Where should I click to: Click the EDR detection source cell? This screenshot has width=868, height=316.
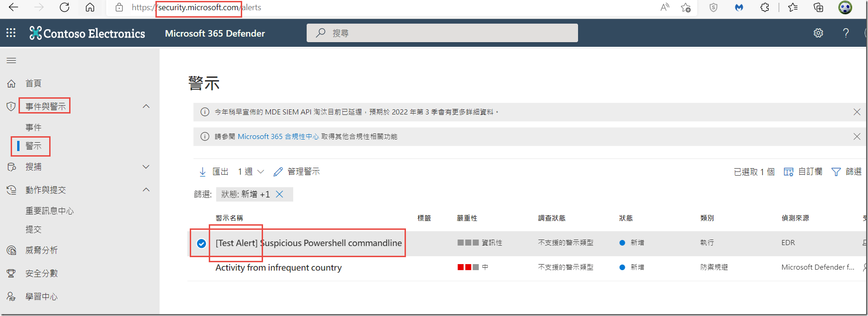tap(788, 243)
